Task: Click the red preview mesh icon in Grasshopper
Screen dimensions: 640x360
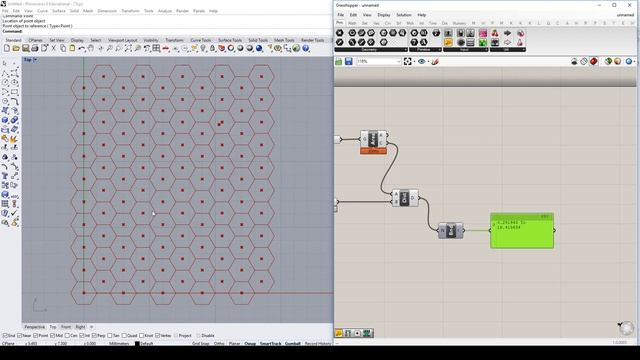Action: tap(593, 61)
